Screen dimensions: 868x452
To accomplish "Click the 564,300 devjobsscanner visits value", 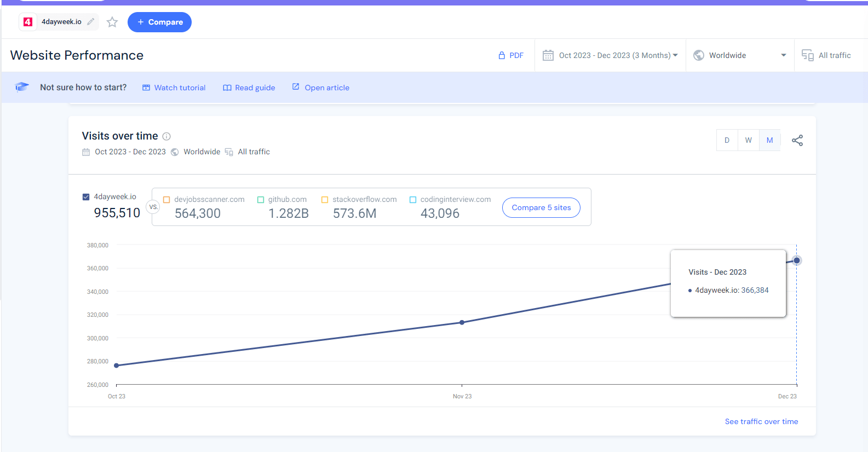I will click(x=198, y=213).
